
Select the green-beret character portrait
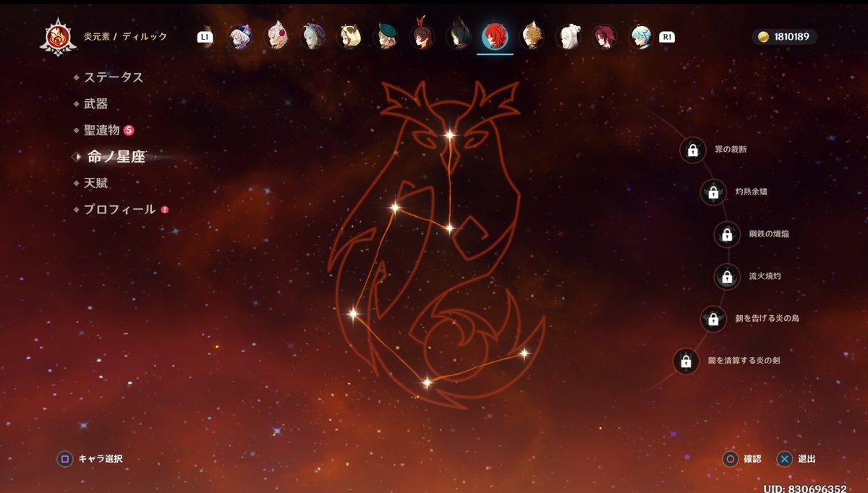(x=386, y=36)
